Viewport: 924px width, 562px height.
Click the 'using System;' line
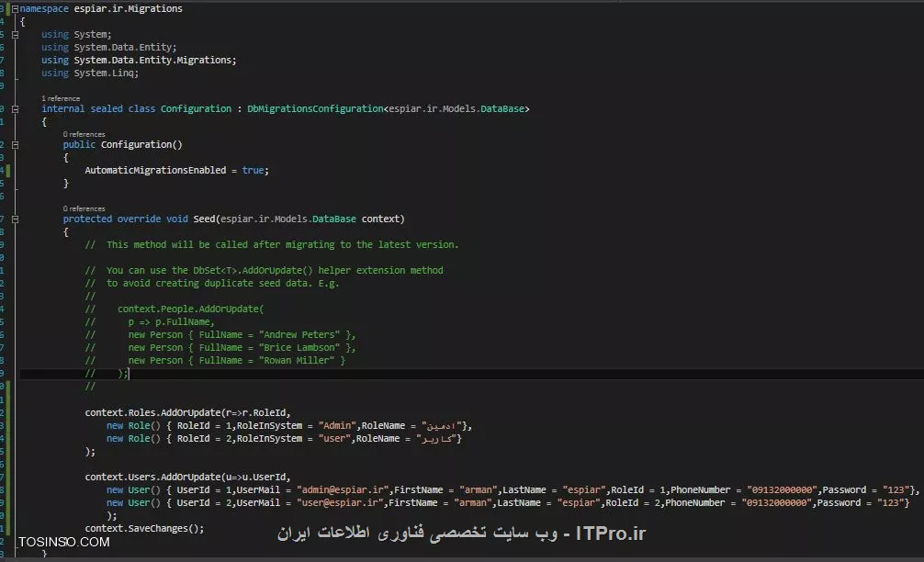coord(76,35)
